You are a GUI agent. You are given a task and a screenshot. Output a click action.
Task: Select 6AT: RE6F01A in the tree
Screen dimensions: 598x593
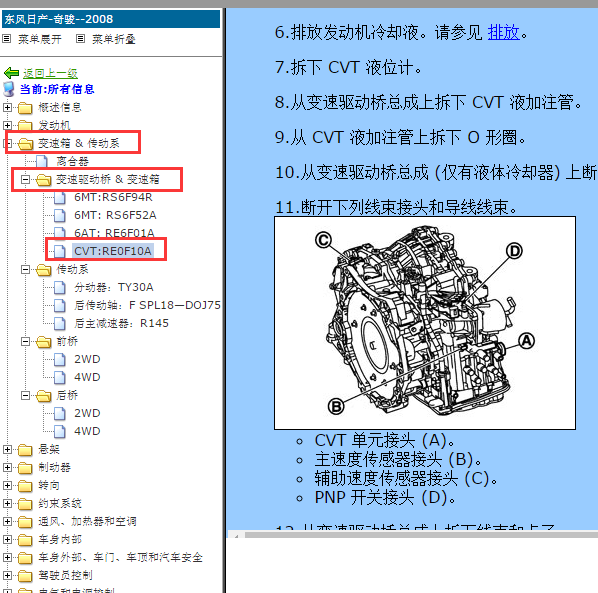(x=114, y=233)
